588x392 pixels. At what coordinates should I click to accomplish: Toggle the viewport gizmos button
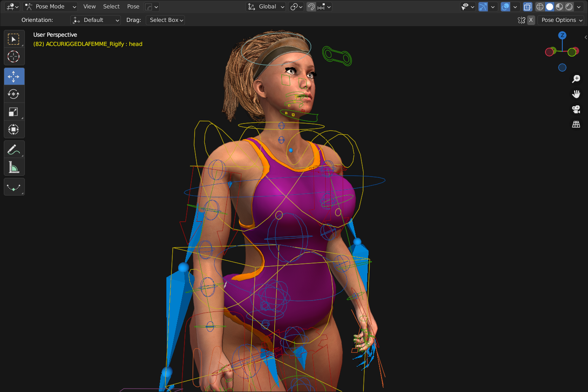pos(483,7)
